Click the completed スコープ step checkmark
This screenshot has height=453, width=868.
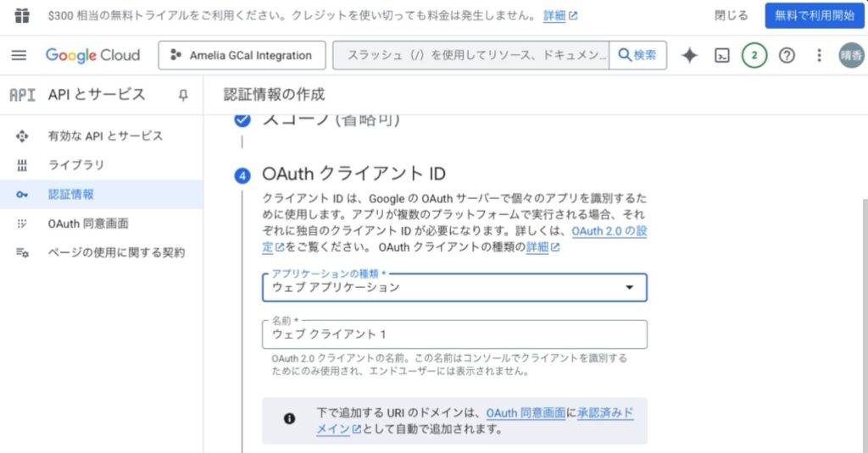click(x=242, y=120)
